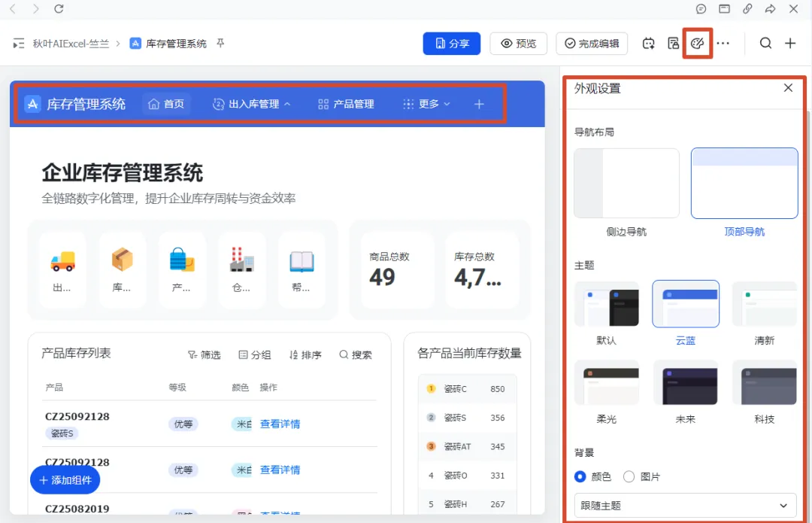Click the 秋叶AIExcel-竺兰 breadcrumb
This screenshot has height=523, width=812.
[x=71, y=44]
